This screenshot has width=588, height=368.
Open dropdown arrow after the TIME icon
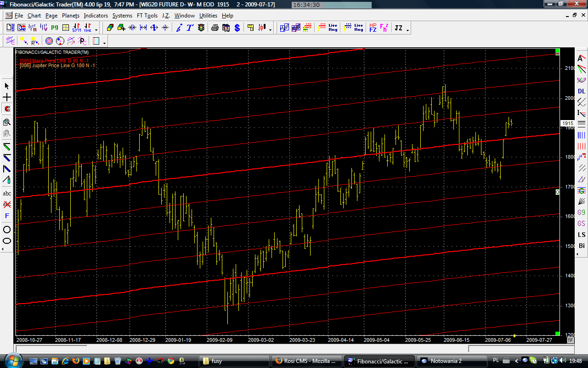pos(96,29)
